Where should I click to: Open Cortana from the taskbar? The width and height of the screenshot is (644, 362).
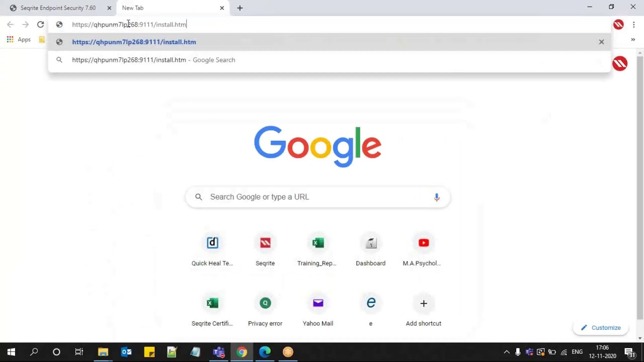tap(56, 352)
